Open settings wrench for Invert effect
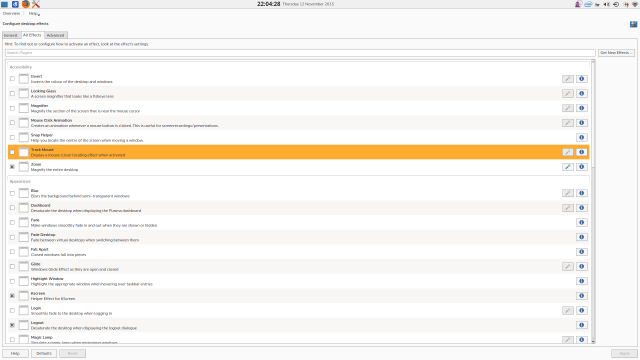The width and height of the screenshot is (640, 360). tap(568, 79)
